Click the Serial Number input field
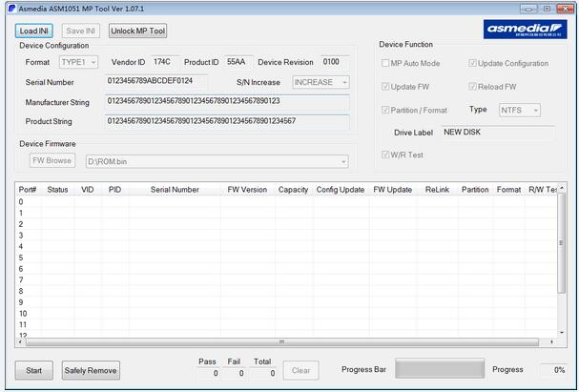This screenshot has width=579, height=392. [x=156, y=81]
